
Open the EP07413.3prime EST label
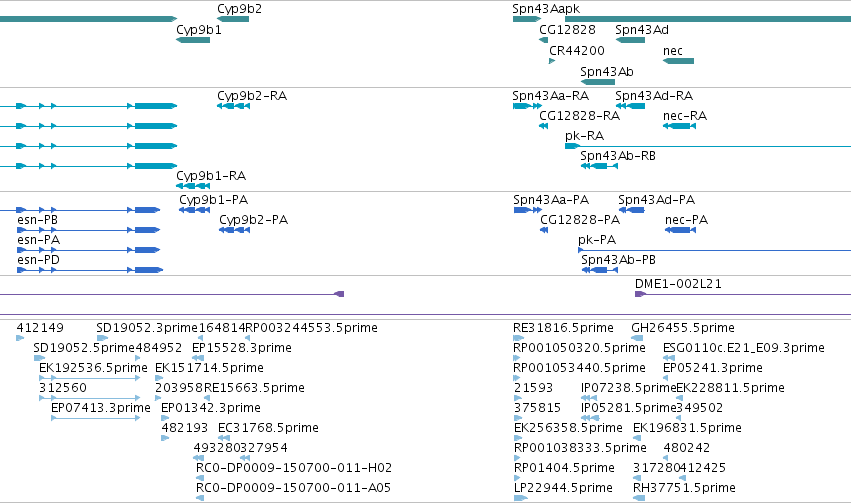101,409
